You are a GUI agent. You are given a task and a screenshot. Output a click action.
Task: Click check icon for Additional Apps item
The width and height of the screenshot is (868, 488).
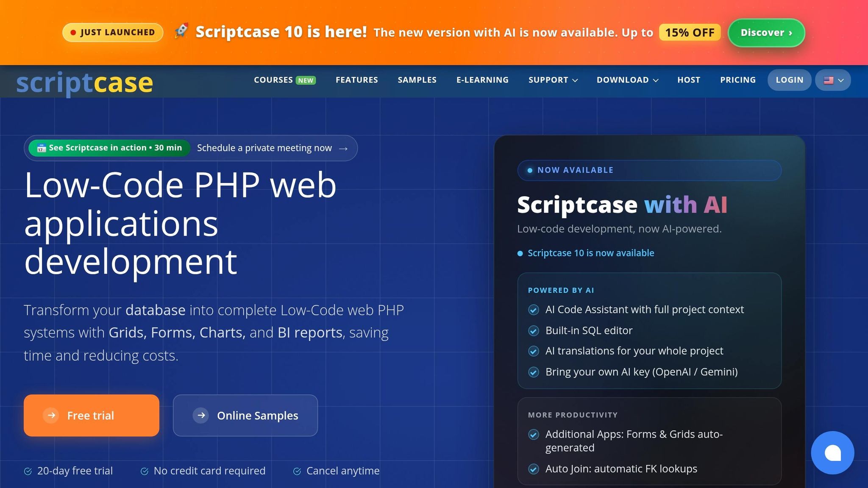pos(534,435)
